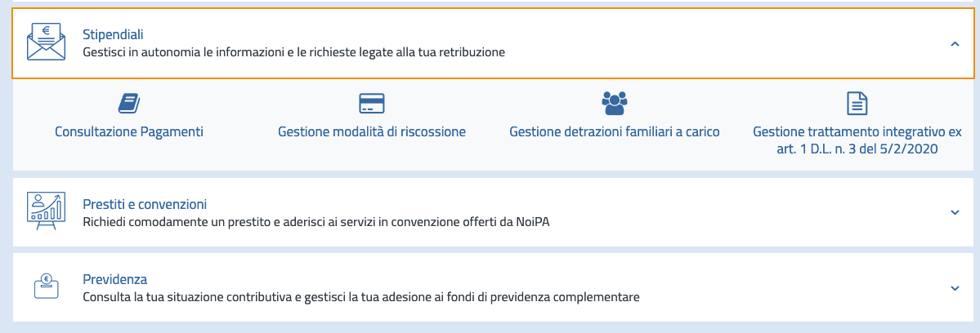Viewport: 980px width, 333px height.
Task: Expand the Prestiti e convenzioni chevron
Action: click(955, 213)
